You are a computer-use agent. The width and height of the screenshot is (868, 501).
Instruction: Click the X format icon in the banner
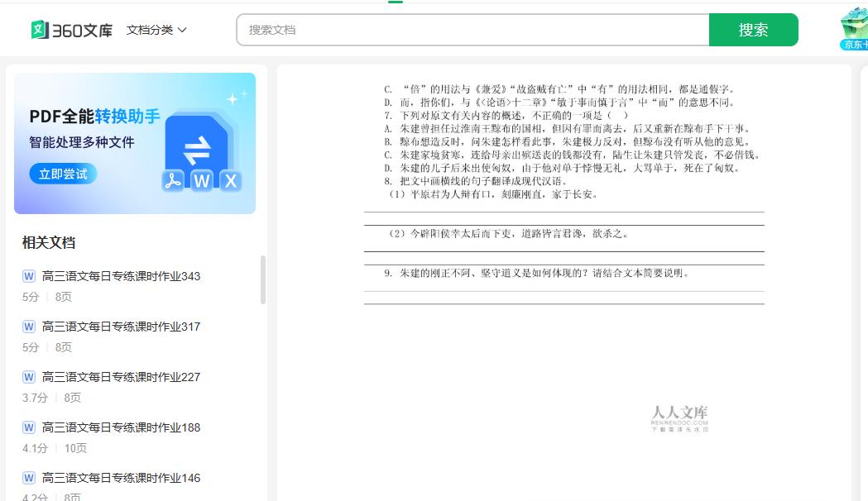tap(230, 181)
